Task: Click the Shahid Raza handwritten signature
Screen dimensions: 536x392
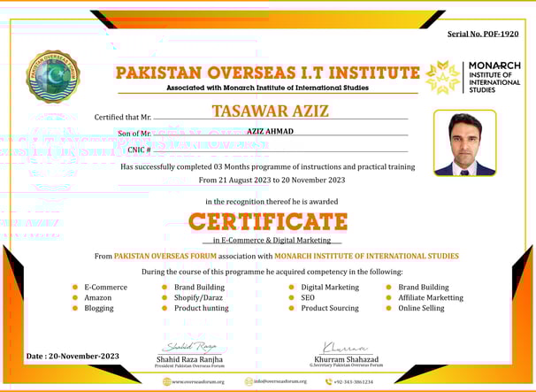Action: [189, 347]
